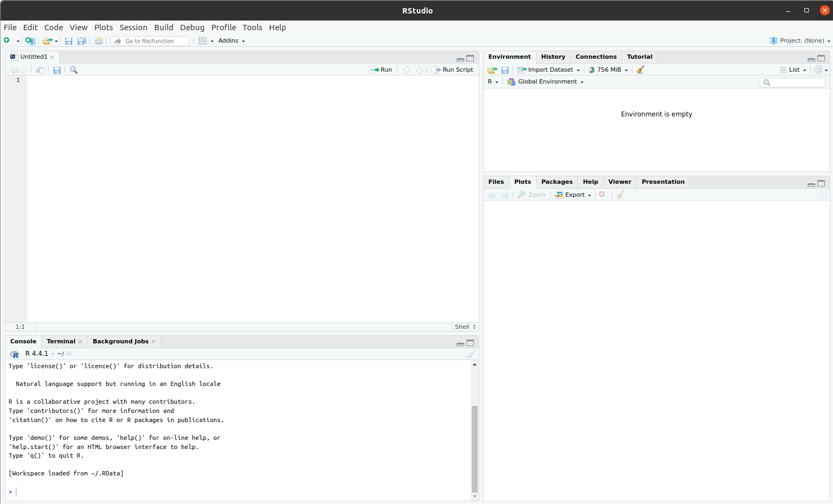This screenshot has width=833, height=504.
Task: Remove current plot with red X icon
Action: pyautogui.click(x=602, y=195)
